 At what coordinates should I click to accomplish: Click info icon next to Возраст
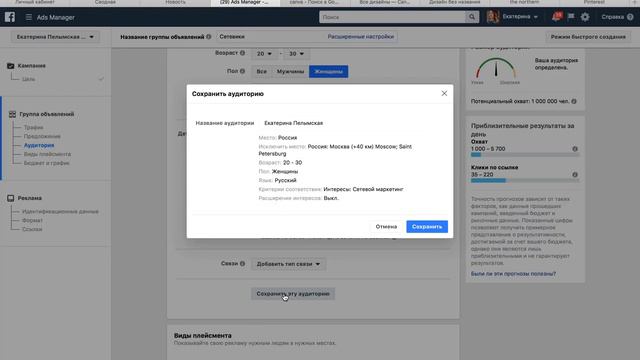pos(242,53)
